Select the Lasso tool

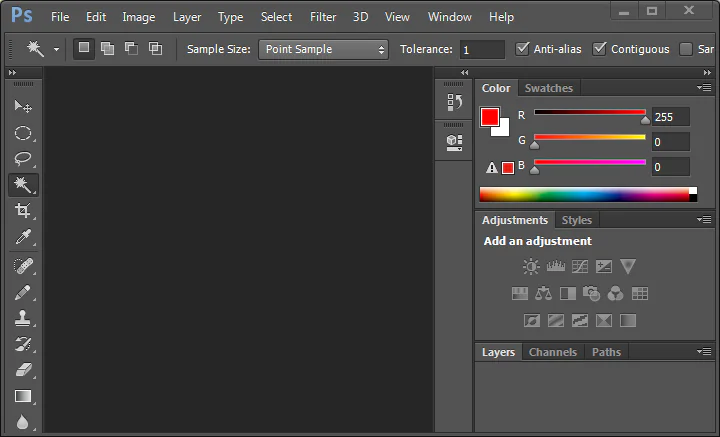click(23, 159)
